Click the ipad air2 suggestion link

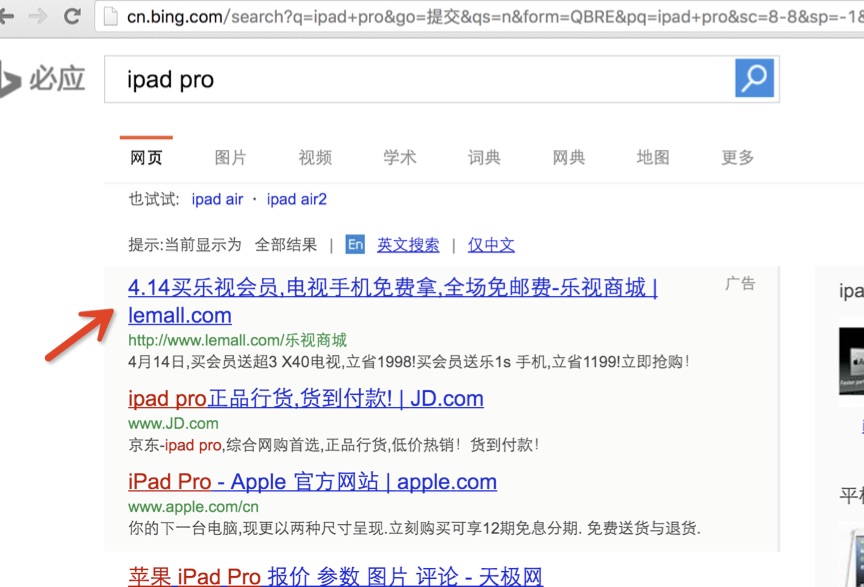tap(296, 199)
